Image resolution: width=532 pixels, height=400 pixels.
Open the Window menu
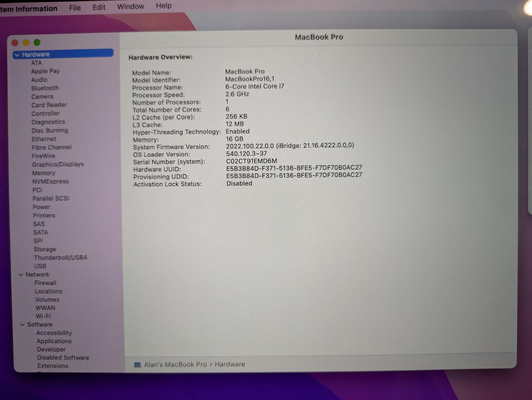coord(131,6)
